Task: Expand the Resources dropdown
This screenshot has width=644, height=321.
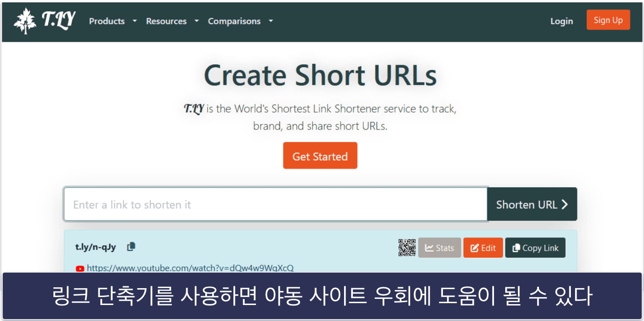Action: (x=172, y=21)
